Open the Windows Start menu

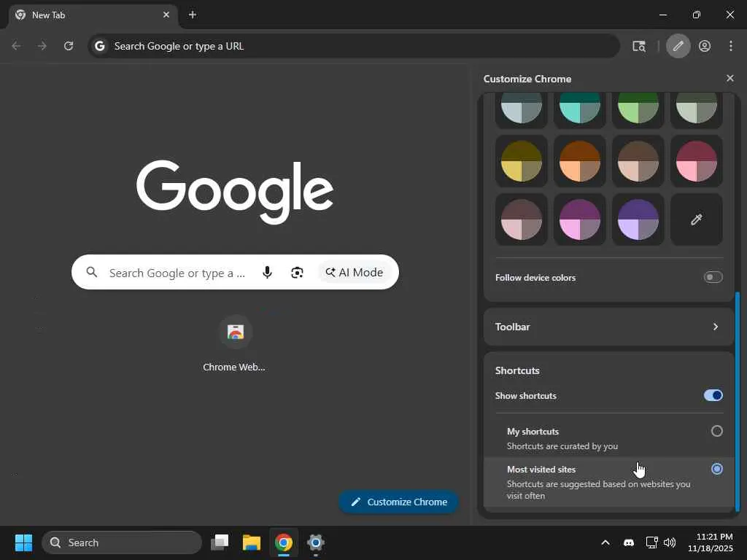pos(23,542)
